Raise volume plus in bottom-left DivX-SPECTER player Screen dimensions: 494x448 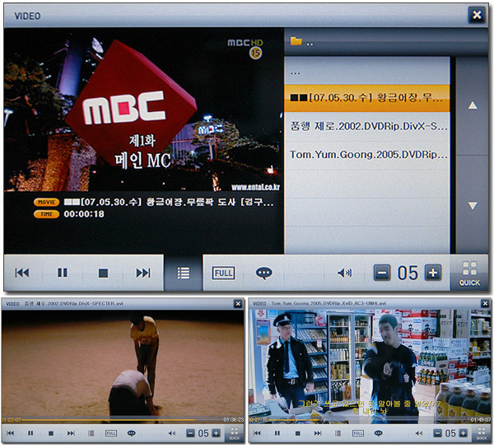tap(216, 433)
